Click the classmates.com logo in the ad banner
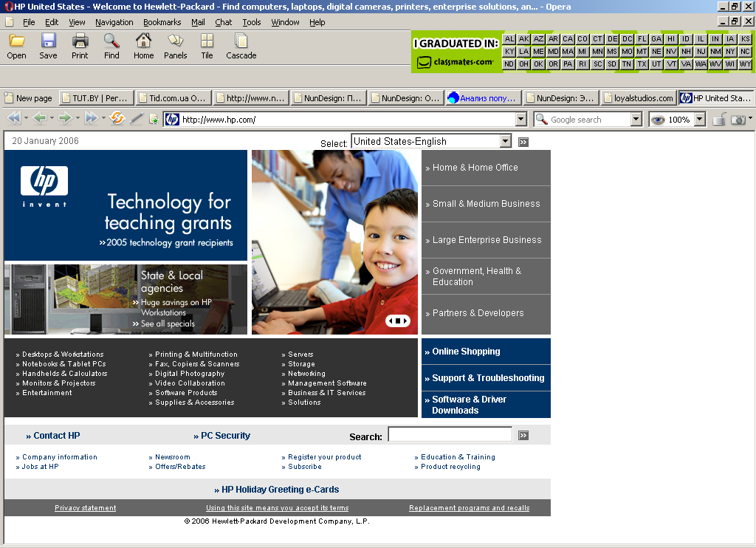This screenshot has height=548, width=756. (x=456, y=62)
